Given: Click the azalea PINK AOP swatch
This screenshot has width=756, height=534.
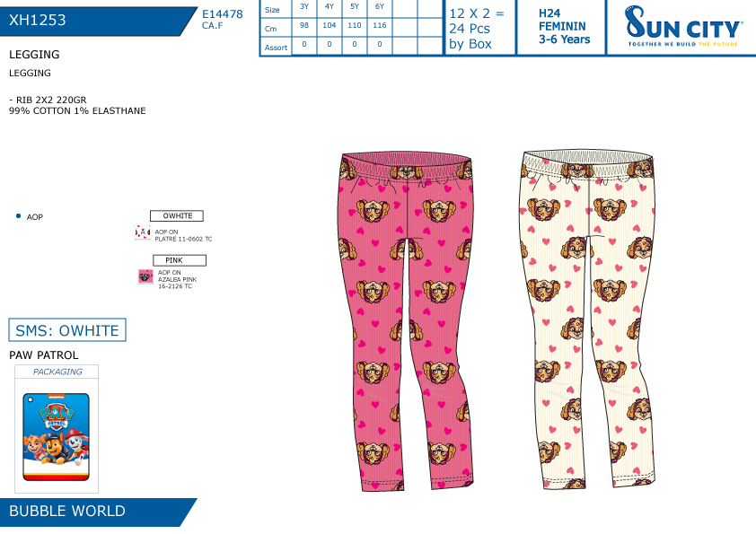Looking at the screenshot, I should 145,276.
